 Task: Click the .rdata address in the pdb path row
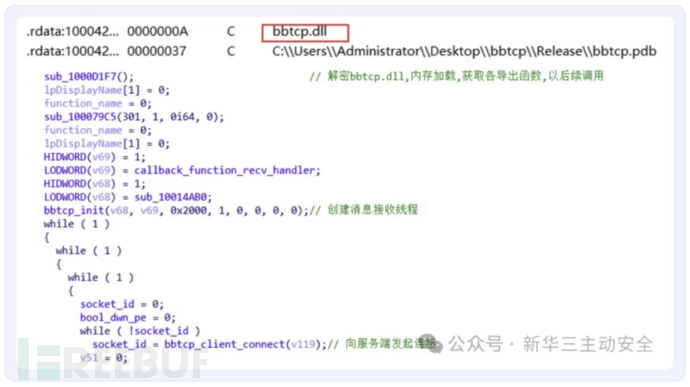click(x=73, y=52)
